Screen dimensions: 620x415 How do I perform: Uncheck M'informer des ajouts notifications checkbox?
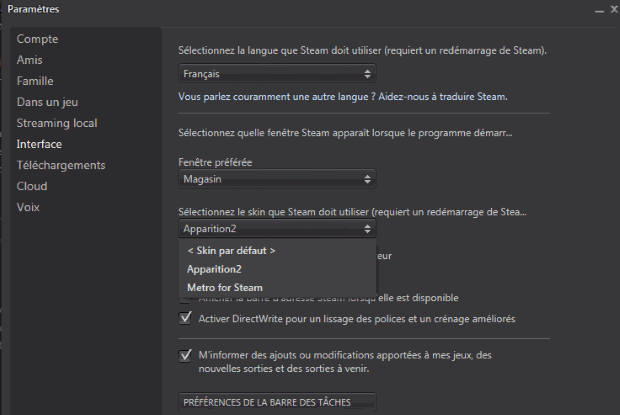tap(185, 355)
